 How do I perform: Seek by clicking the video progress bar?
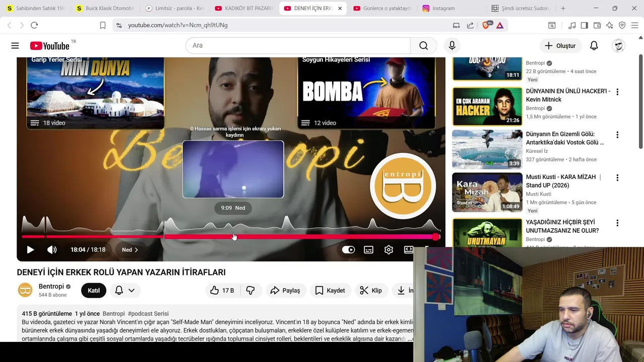tap(230, 237)
